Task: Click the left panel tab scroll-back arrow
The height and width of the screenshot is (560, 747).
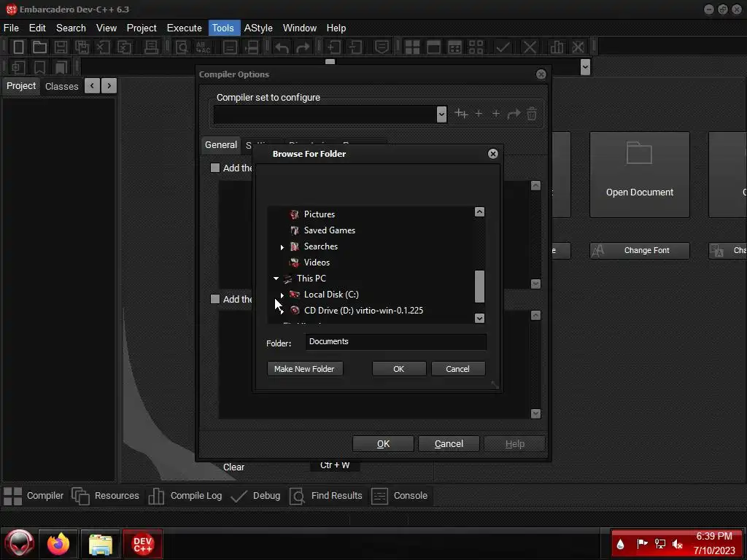Action: 92,86
